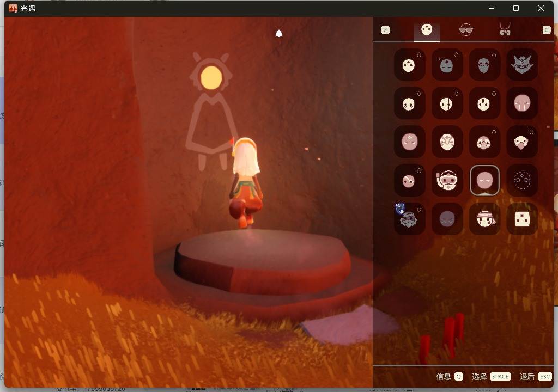
Task: Pick the gray bearded mask with headband
Action: tap(410, 219)
